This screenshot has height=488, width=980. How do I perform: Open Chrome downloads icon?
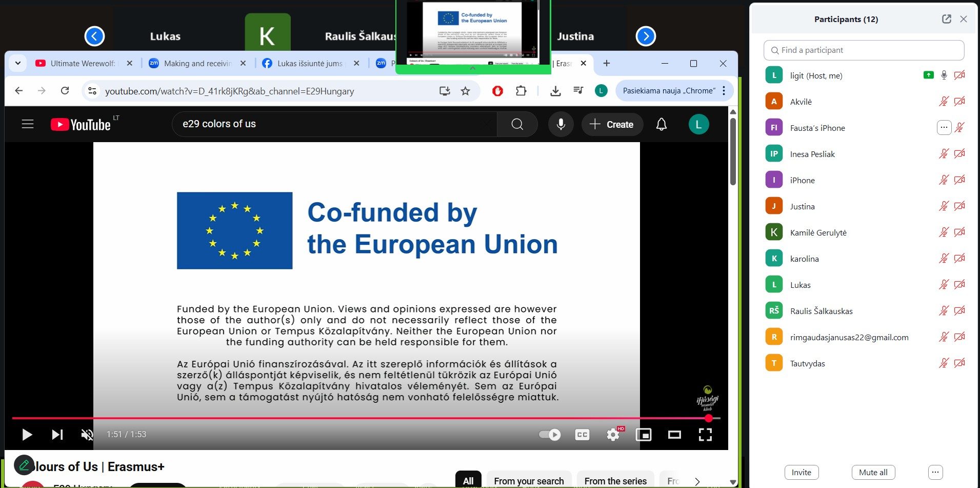point(555,91)
